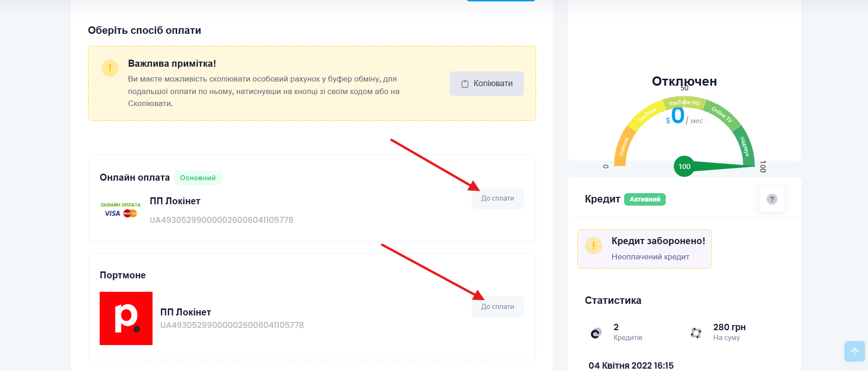Click the Копіювати clipboard icon
The image size is (868, 371).
pyautogui.click(x=465, y=84)
